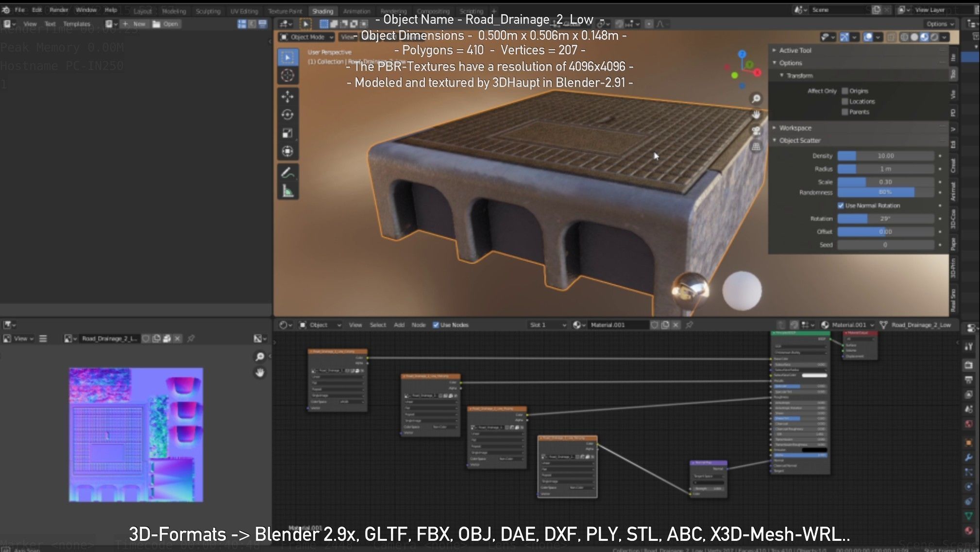
Task: Toggle viewport gizmos button
Action: [x=845, y=37]
